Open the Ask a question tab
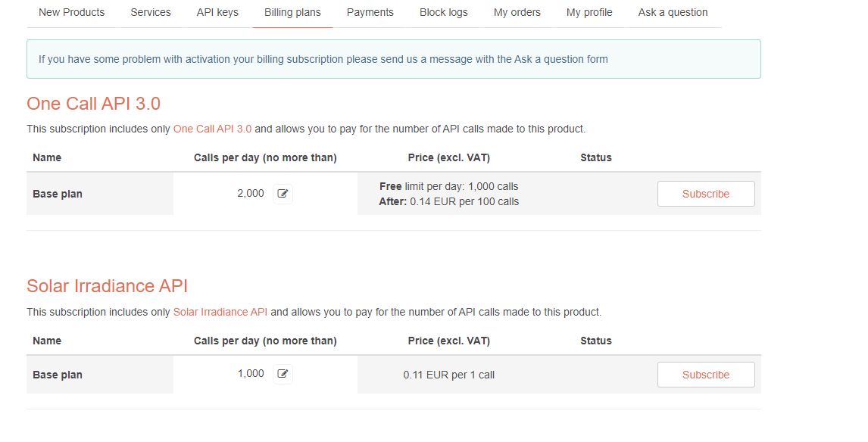This screenshot has width=868, height=442. coord(673,12)
